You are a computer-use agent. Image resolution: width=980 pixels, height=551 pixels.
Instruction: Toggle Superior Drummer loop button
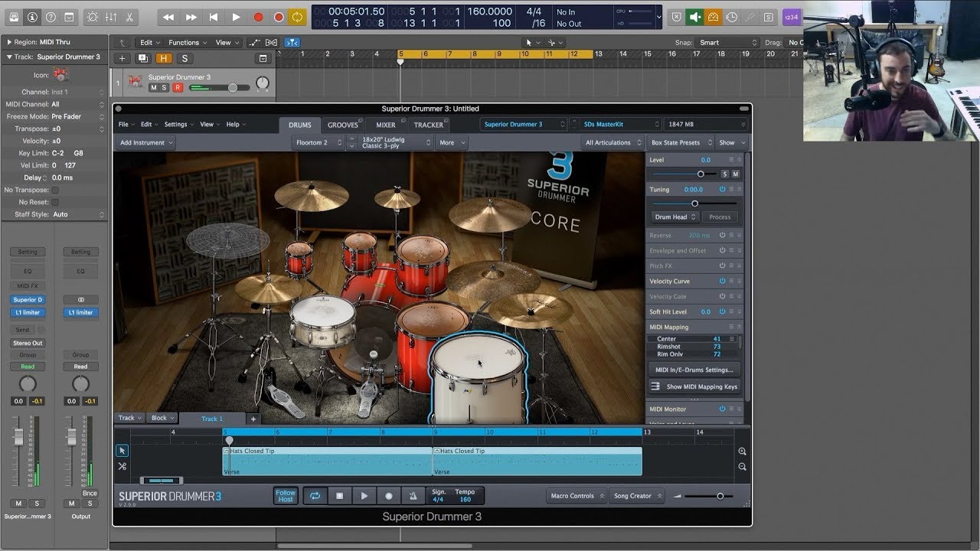coord(315,496)
